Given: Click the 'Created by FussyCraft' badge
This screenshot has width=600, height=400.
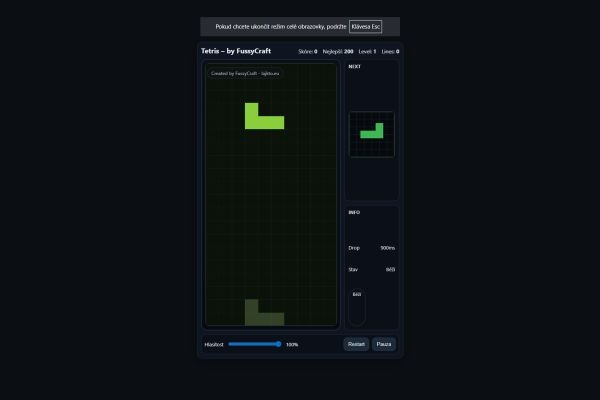Looking at the screenshot, I should (245, 73).
